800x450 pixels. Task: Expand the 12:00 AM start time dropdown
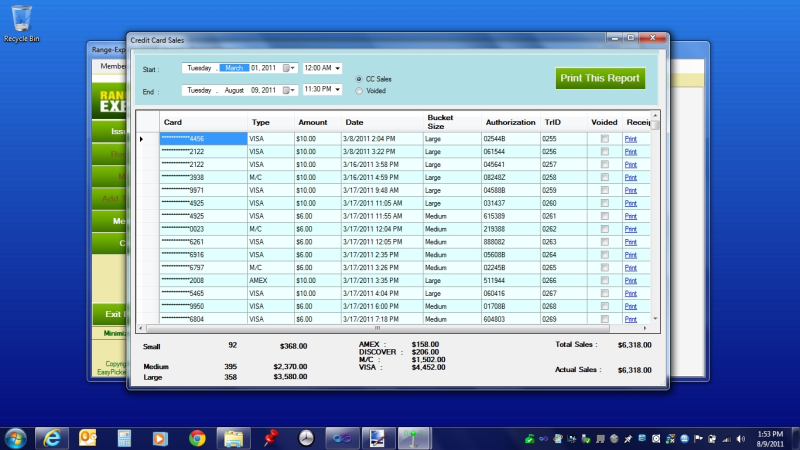pyautogui.click(x=336, y=67)
